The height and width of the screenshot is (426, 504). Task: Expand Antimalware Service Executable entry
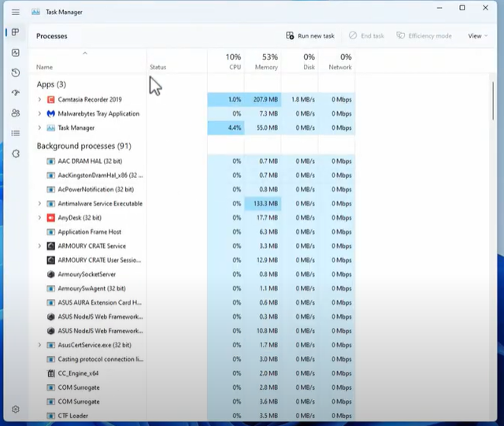tap(39, 204)
